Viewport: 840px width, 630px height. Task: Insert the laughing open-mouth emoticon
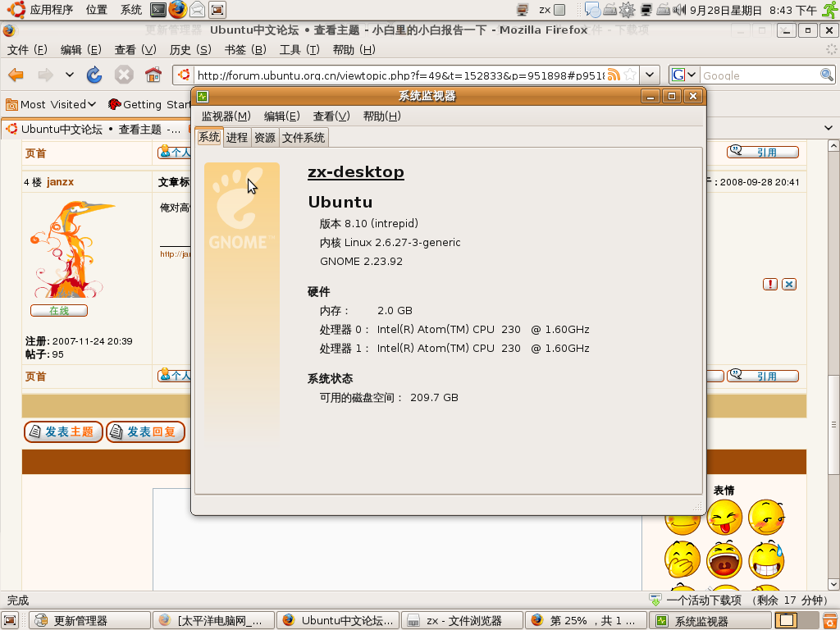click(x=724, y=560)
